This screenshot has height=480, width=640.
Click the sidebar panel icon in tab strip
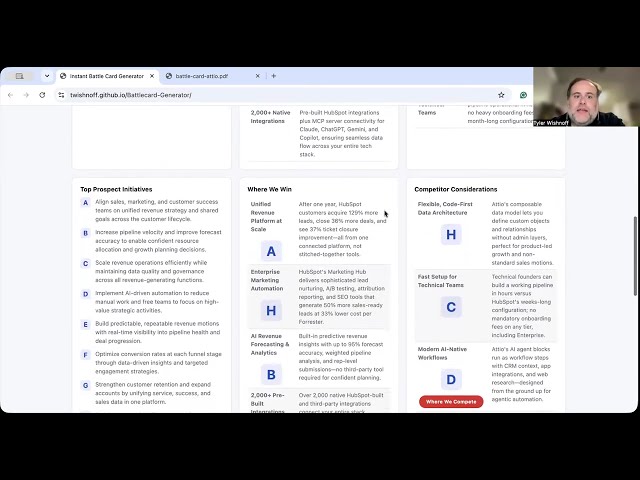coord(19,76)
